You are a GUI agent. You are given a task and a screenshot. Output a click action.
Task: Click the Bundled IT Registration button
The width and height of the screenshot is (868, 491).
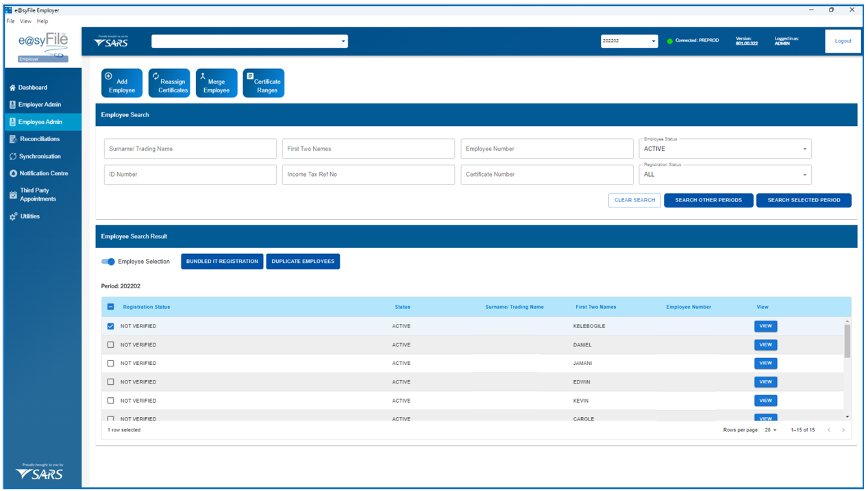pos(222,262)
